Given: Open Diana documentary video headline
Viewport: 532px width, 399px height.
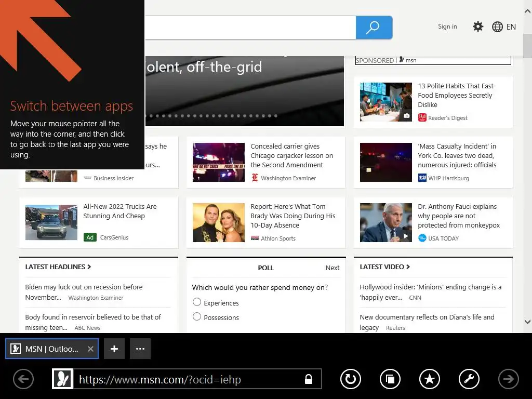Looking at the screenshot, I should (x=427, y=322).
